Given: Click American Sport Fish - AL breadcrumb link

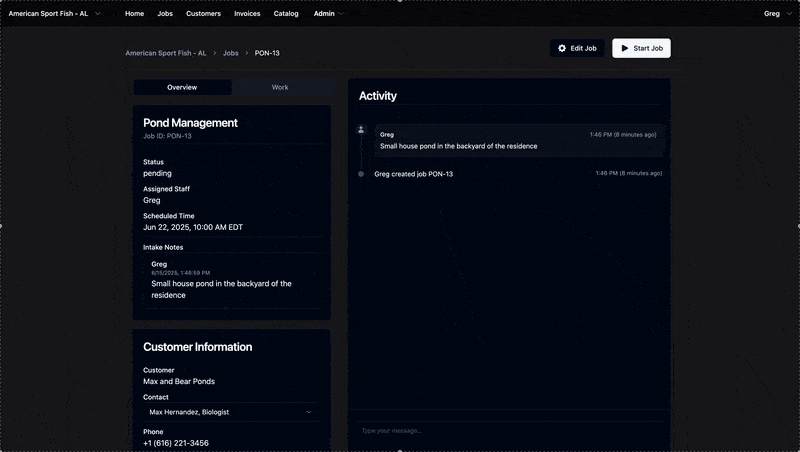Looking at the screenshot, I should coord(165,53).
